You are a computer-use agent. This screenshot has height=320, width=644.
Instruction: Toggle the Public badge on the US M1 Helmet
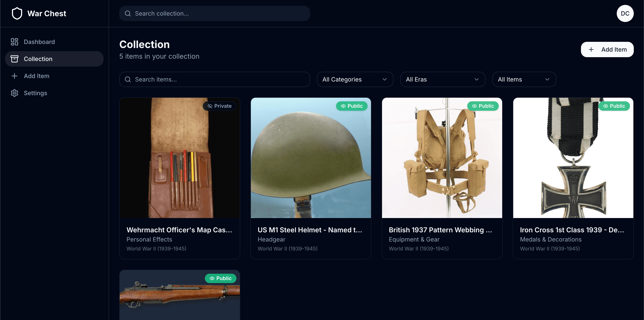pyautogui.click(x=352, y=106)
